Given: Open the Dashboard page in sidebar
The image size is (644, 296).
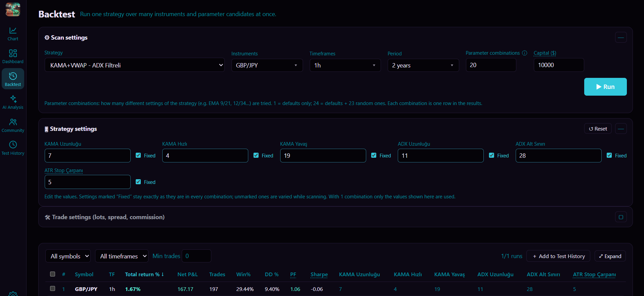Looking at the screenshot, I should click(x=13, y=57).
